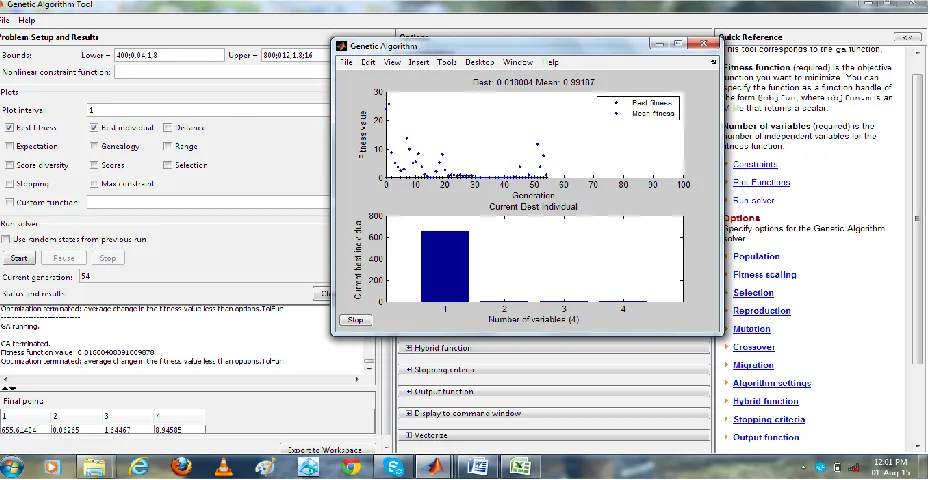
Task: Open the Desktop menu in figure window
Action: click(x=479, y=62)
